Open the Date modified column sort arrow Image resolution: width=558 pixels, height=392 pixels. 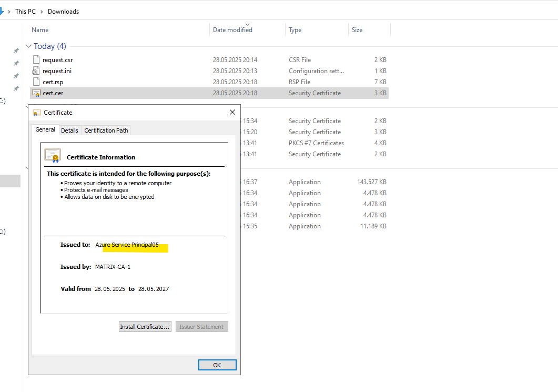tap(247, 25)
